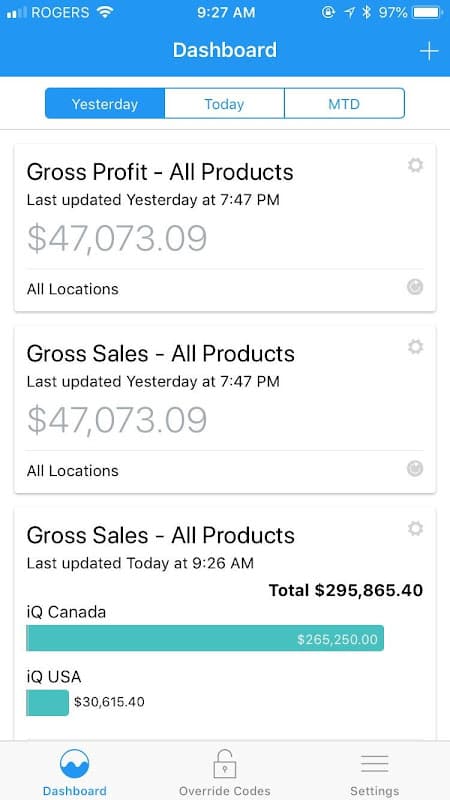Open gear settings on Gross Profit card
The image size is (450, 800).
coord(415,165)
